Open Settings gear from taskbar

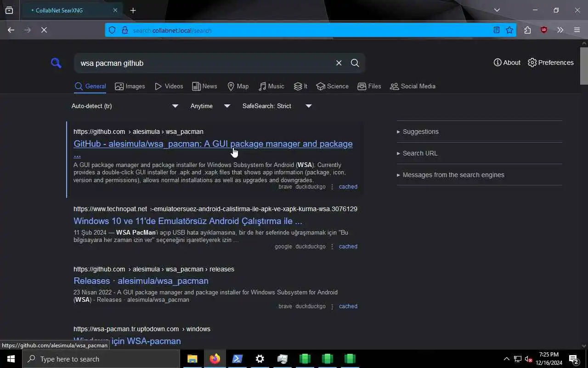click(x=260, y=359)
